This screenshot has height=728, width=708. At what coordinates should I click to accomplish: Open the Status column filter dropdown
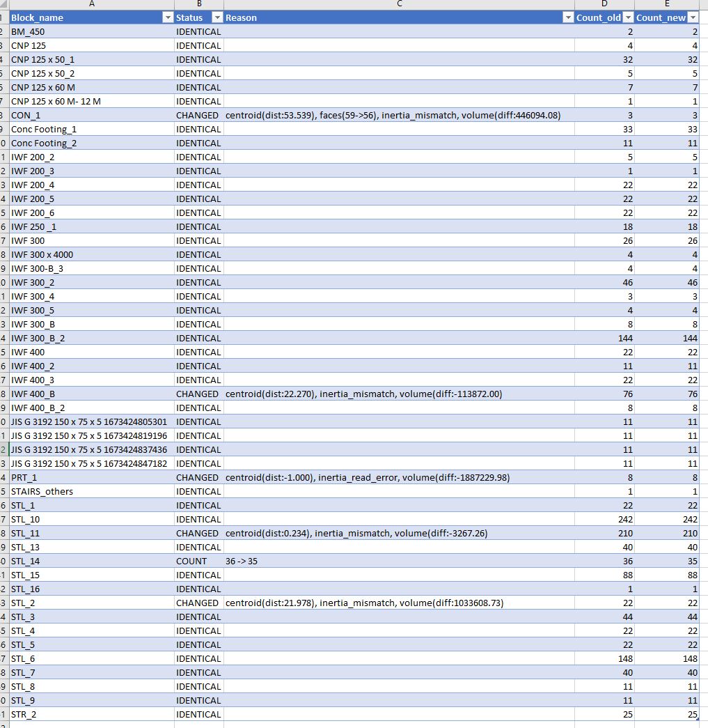coord(217,17)
